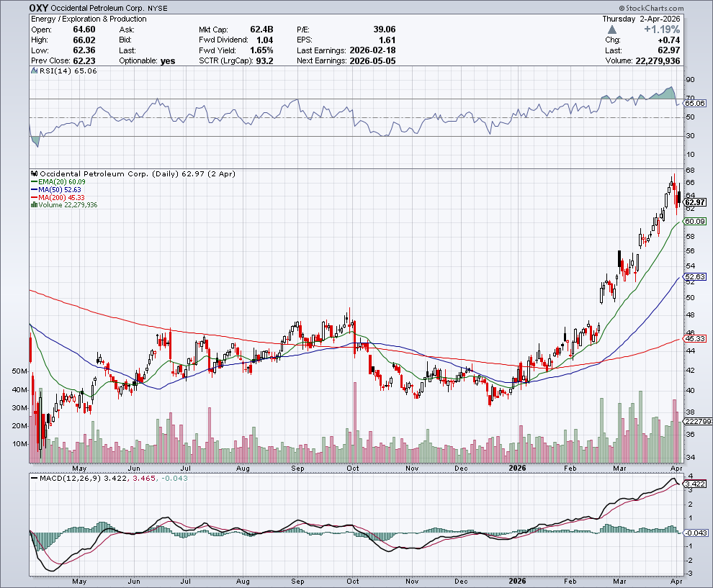Click the Optionable value yes
The image size is (713, 588).
pyautogui.click(x=168, y=61)
